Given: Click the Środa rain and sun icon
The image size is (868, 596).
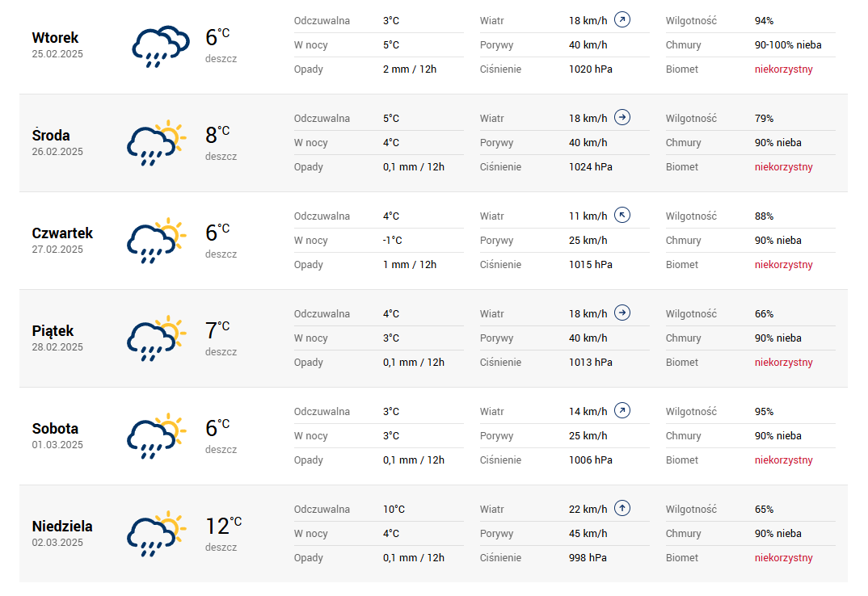Looking at the screenshot, I should point(155,144).
